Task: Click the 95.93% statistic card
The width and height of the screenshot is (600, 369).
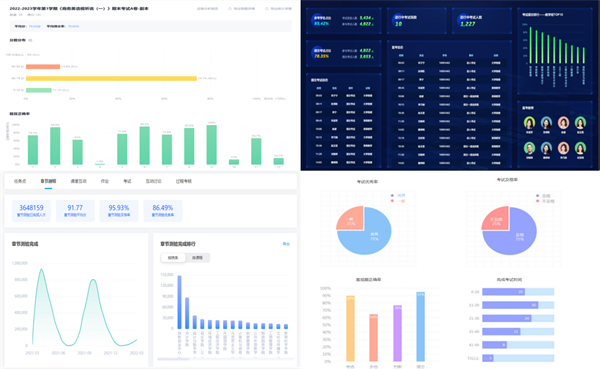Action: [119, 211]
